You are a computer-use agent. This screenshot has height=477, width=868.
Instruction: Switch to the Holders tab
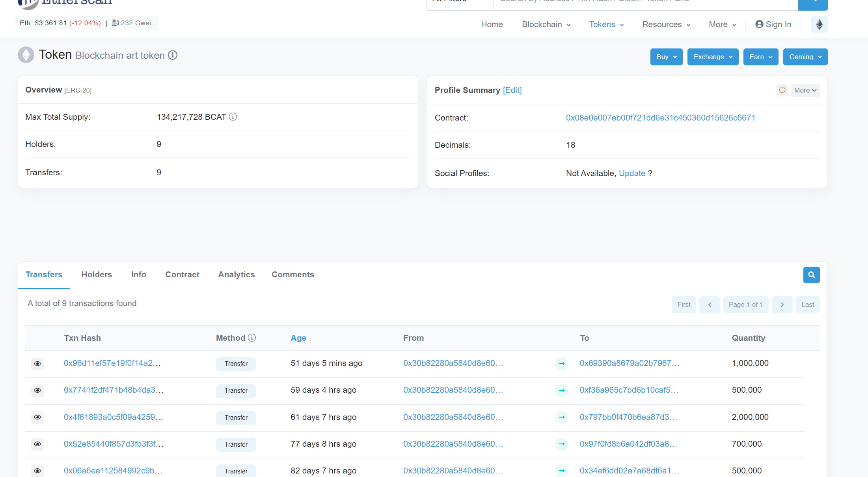tap(96, 275)
